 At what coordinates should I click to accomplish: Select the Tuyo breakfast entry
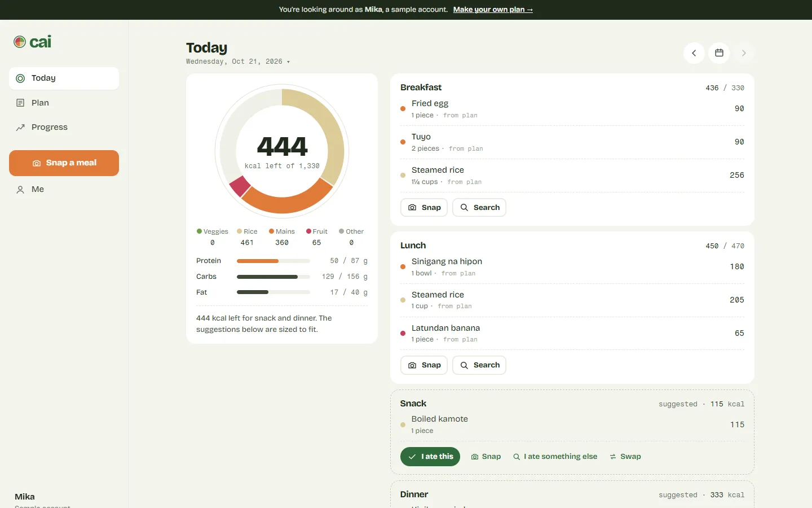pos(572,142)
